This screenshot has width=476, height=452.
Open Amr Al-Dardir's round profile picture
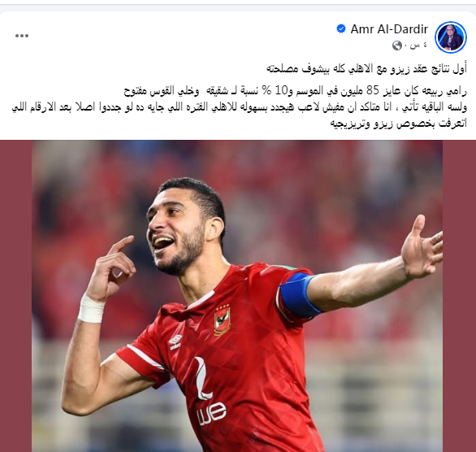click(x=451, y=37)
